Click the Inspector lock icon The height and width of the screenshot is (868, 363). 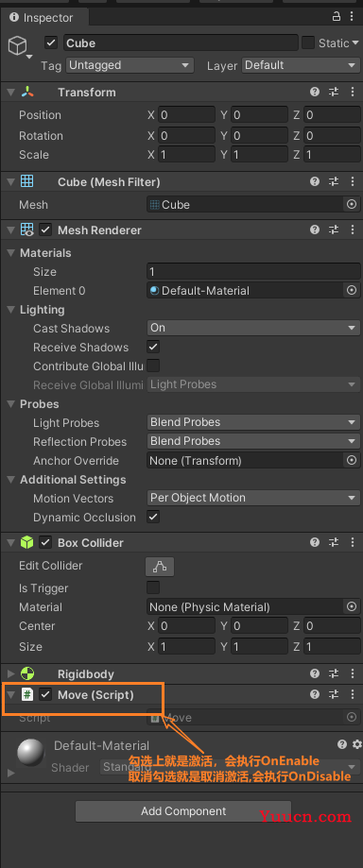pyautogui.click(x=336, y=17)
